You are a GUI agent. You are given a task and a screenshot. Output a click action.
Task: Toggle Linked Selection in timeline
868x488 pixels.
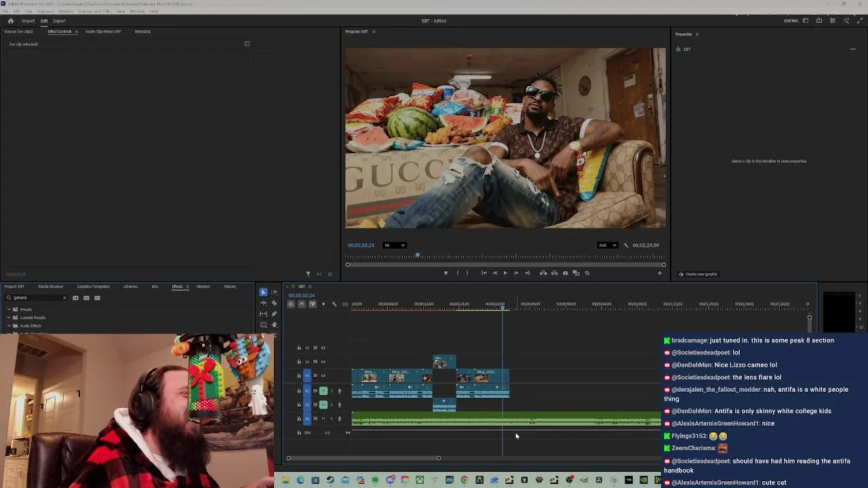(312, 304)
